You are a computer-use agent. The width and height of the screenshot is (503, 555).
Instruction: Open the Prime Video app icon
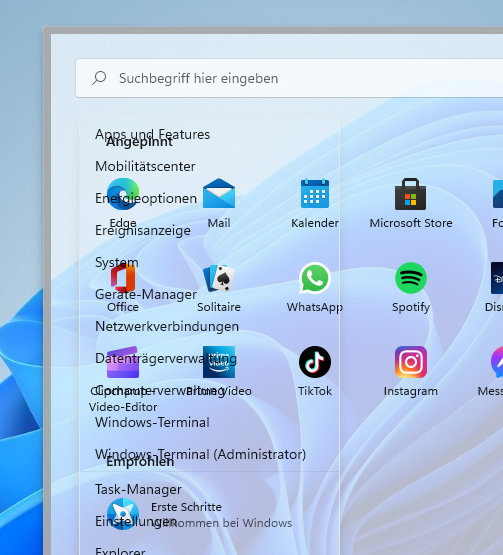click(219, 362)
